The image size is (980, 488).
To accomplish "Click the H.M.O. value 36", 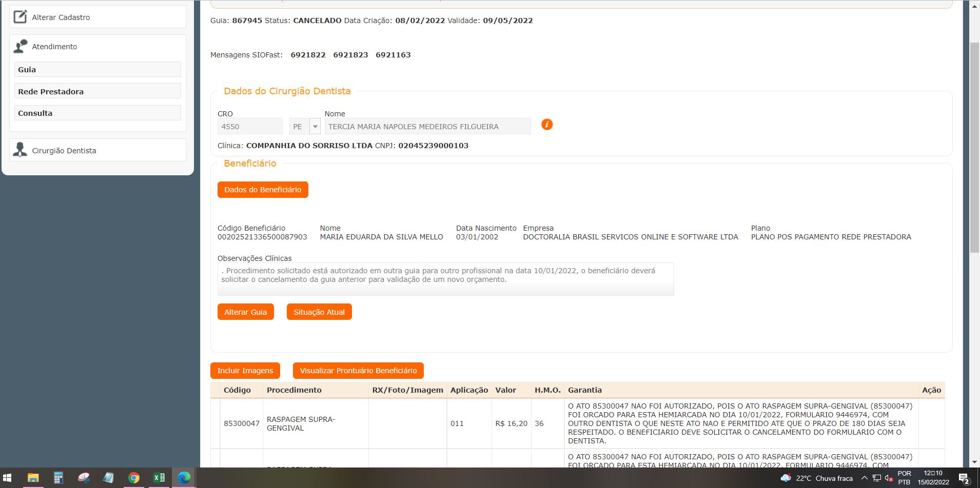I will 539,423.
